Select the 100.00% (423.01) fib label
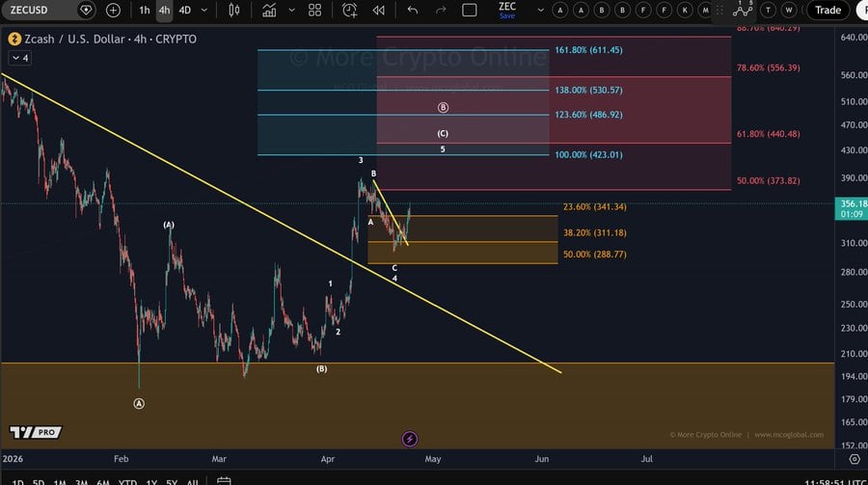This screenshot has height=485, width=868. 588,154
